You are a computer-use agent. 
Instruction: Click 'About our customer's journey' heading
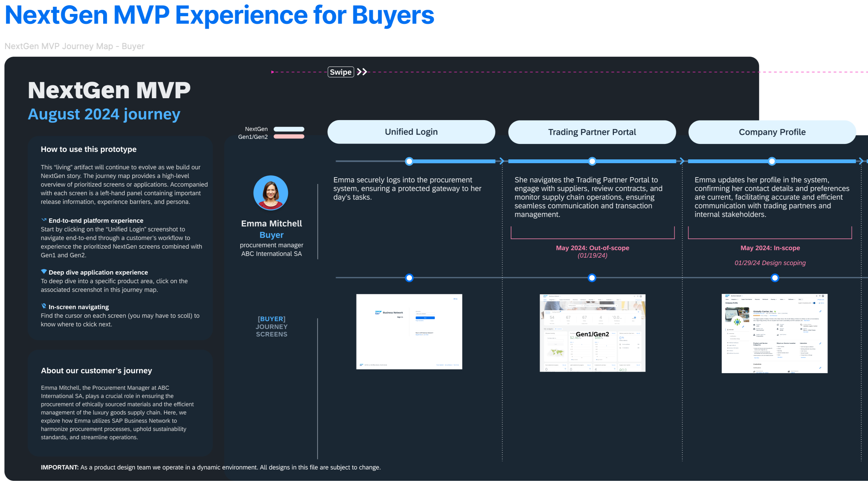96,371
